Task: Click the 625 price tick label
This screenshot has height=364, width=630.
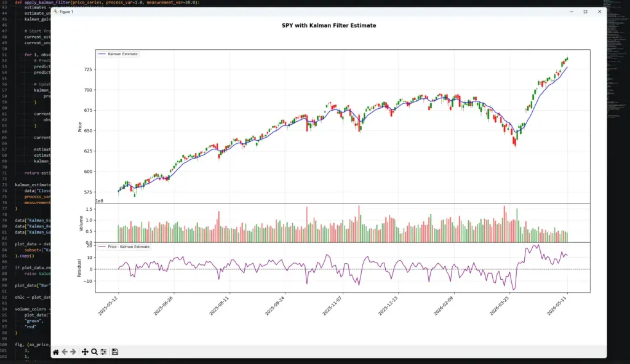Action: [88, 151]
